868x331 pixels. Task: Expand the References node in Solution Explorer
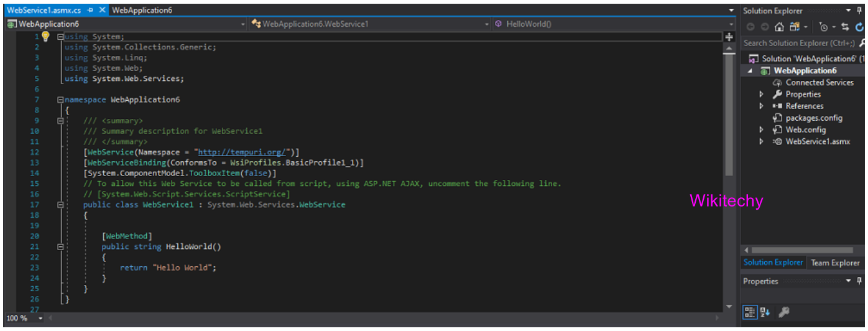coord(761,106)
